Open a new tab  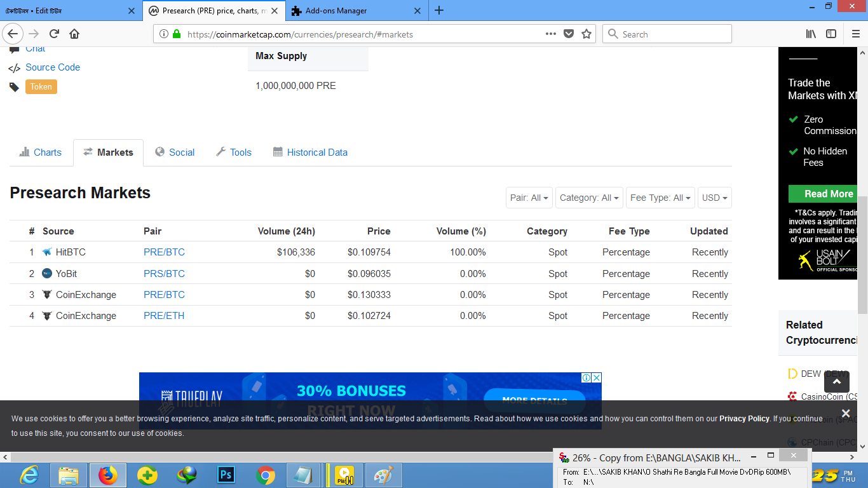pyautogui.click(x=439, y=10)
